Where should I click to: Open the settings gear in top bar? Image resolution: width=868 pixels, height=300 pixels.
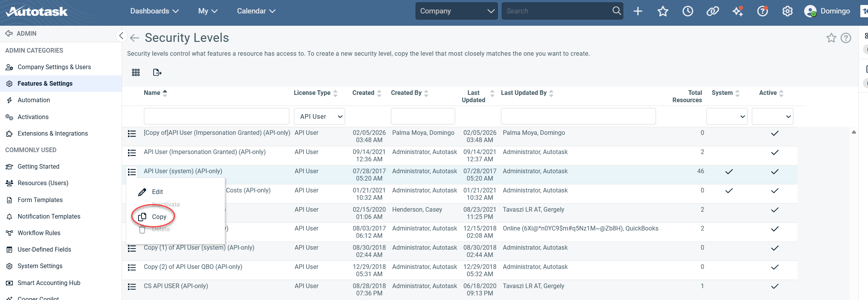(787, 11)
